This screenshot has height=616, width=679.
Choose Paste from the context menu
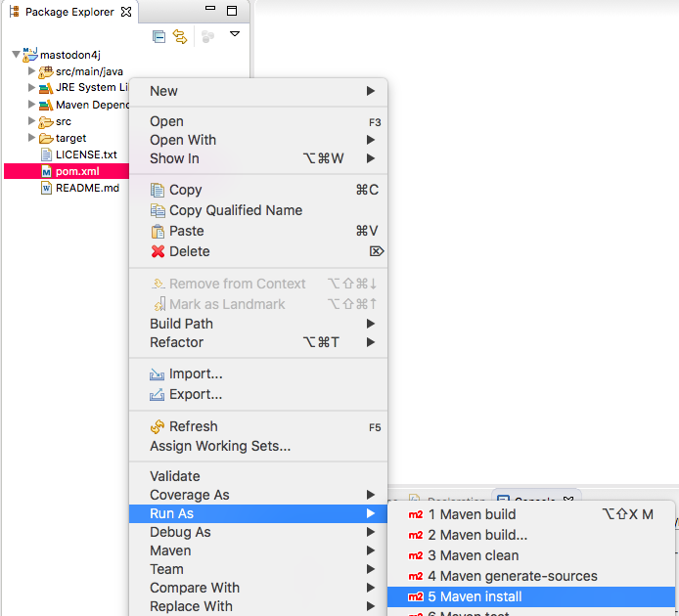click(258, 231)
